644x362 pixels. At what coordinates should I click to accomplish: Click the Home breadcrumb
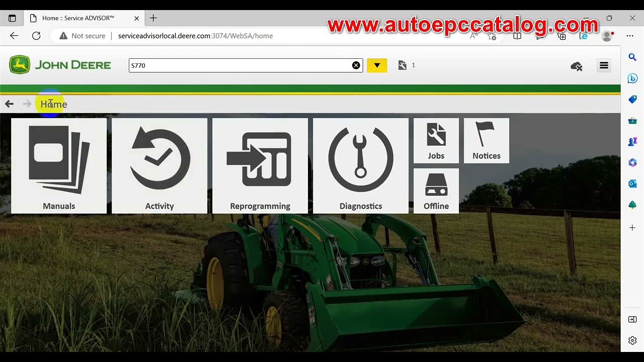[54, 104]
